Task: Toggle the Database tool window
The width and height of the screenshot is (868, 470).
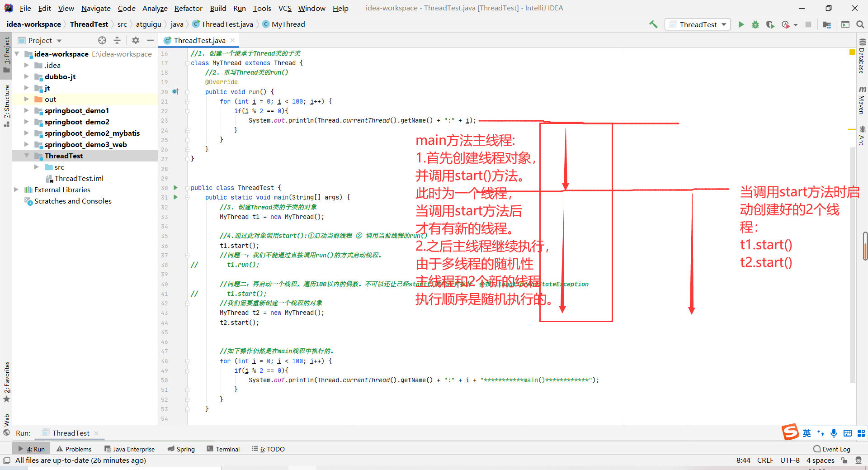Action: click(862, 56)
